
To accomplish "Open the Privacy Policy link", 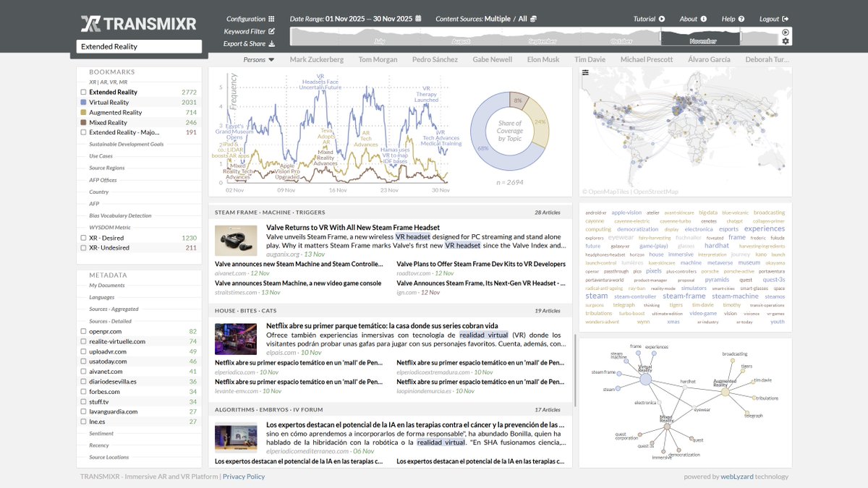I will click(x=244, y=476).
